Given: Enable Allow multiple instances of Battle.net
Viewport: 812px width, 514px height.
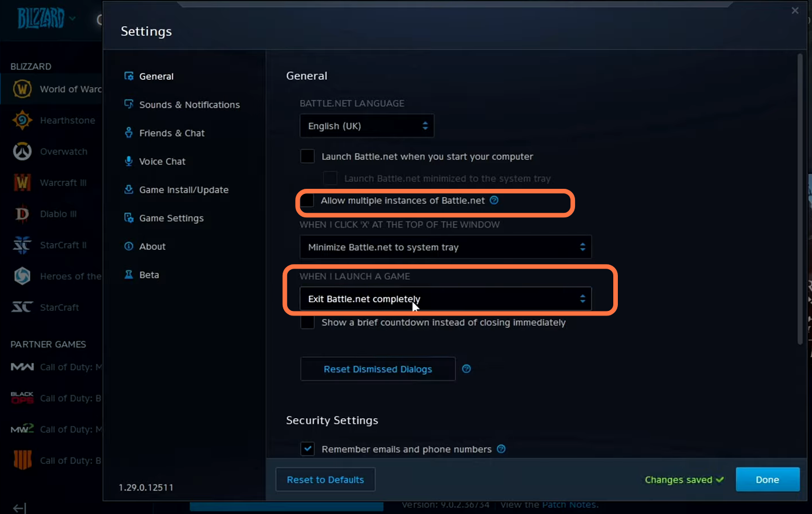Looking at the screenshot, I should pyautogui.click(x=307, y=200).
